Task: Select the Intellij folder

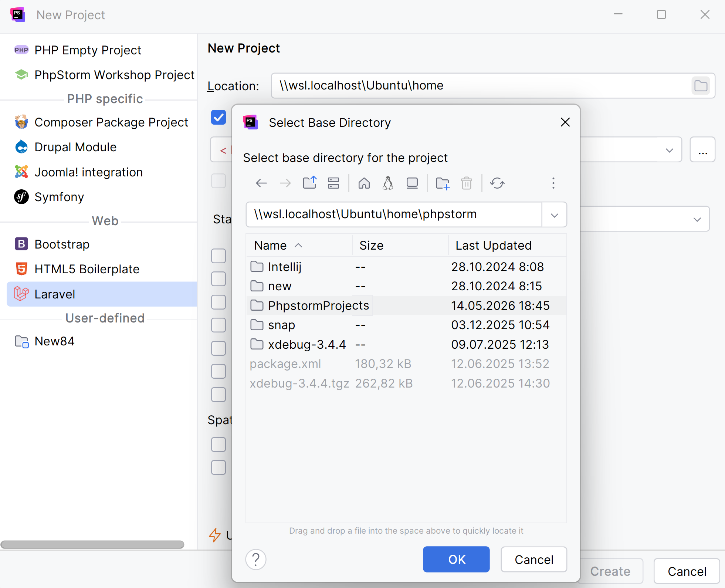Action: [406, 267]
